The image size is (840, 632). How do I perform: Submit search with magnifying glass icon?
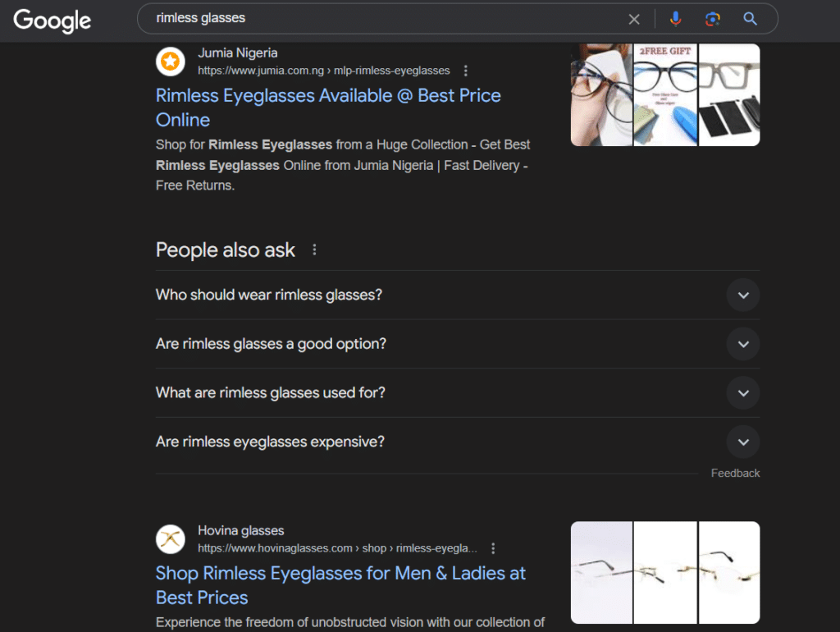coord(750,19)
